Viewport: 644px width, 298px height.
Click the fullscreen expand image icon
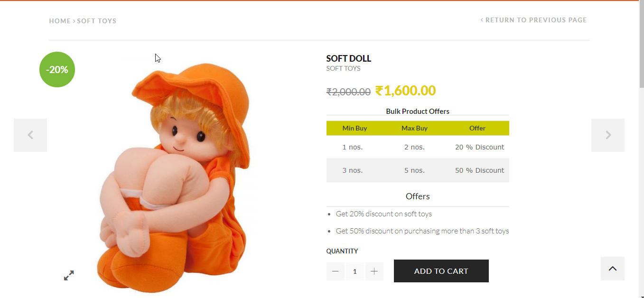point(69,275)
